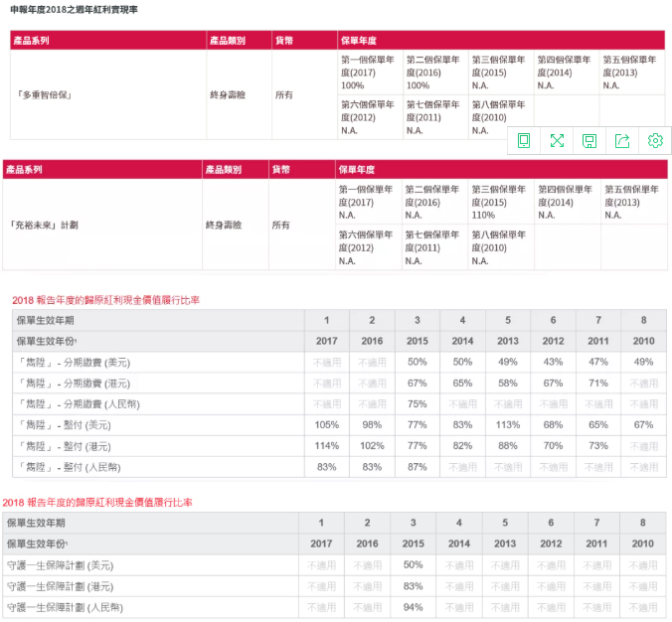Select the 「充裕未來」計劃 product cell

click(x=102, y=225)
